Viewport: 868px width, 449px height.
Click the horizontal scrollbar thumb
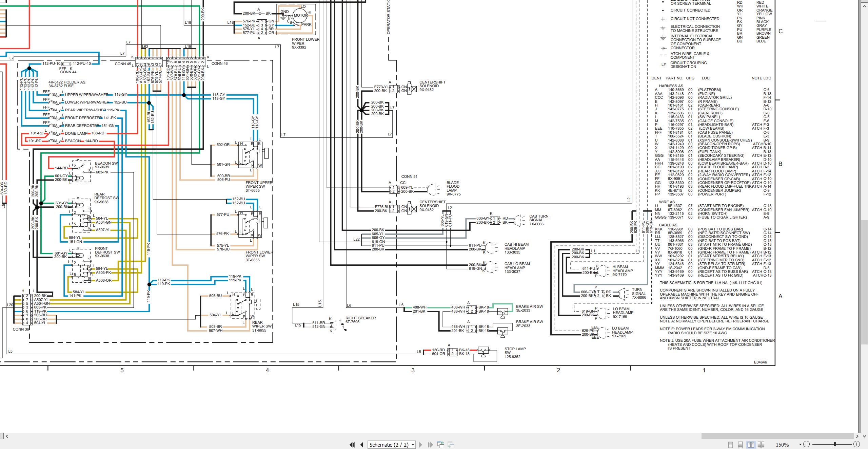tap(777, 436)
